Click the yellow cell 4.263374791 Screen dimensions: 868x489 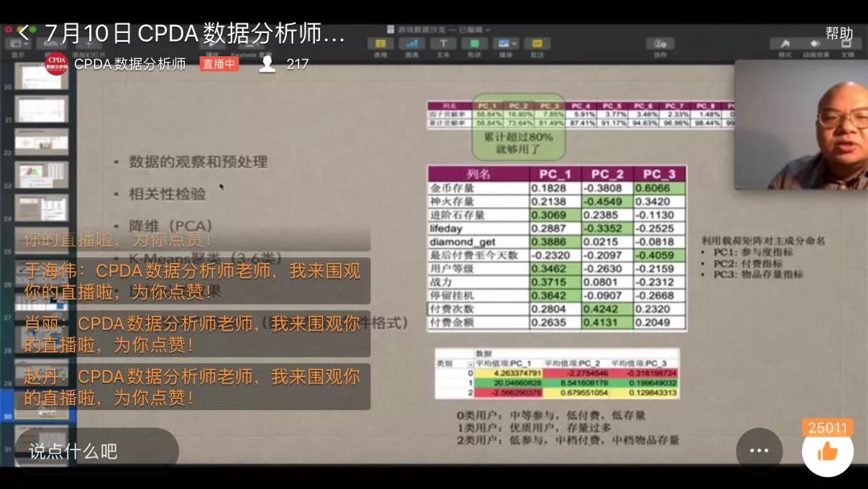509,373
